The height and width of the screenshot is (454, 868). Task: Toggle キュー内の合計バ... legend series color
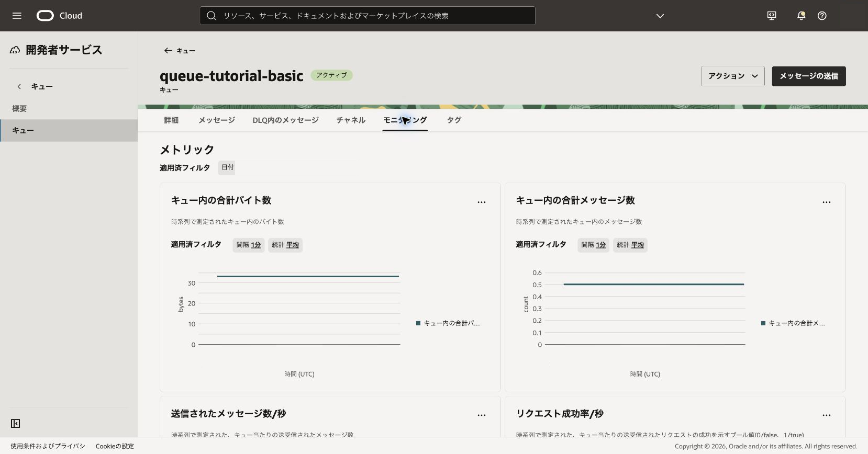(418, 323)
